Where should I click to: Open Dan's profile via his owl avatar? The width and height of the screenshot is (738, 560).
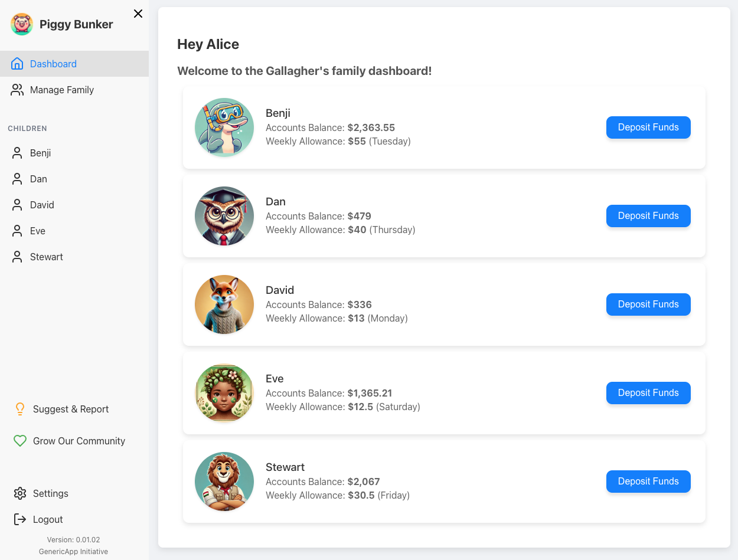click(224, 216)
